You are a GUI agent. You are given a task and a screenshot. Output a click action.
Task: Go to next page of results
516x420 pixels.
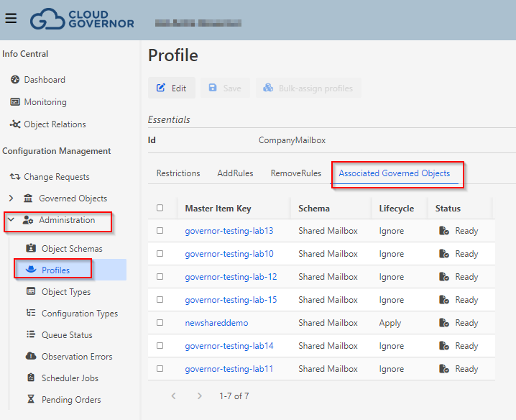pyautogui.click(x=199, y=396)
